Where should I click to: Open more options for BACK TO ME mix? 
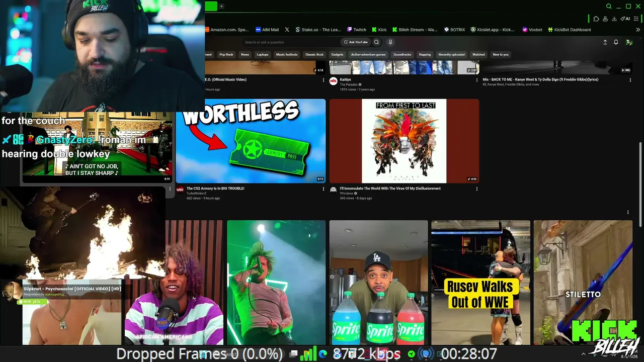(x=630, y=80)
